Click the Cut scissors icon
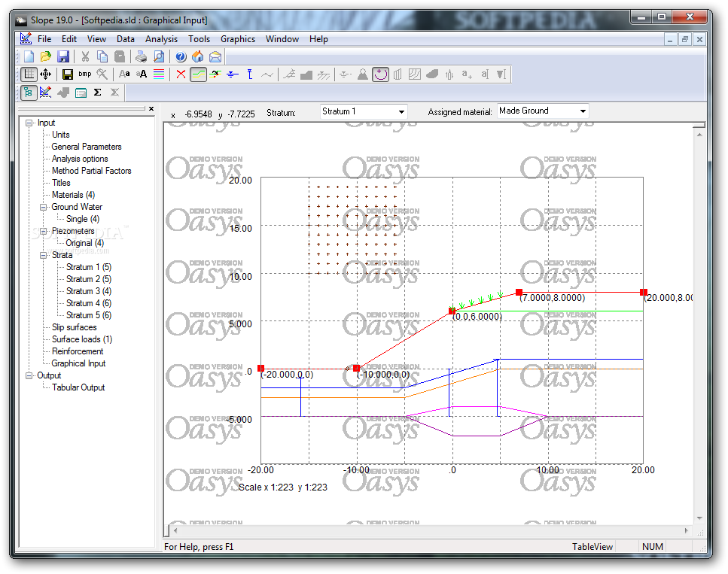This screenshot has height=574, width=728. tap(85, 56)
